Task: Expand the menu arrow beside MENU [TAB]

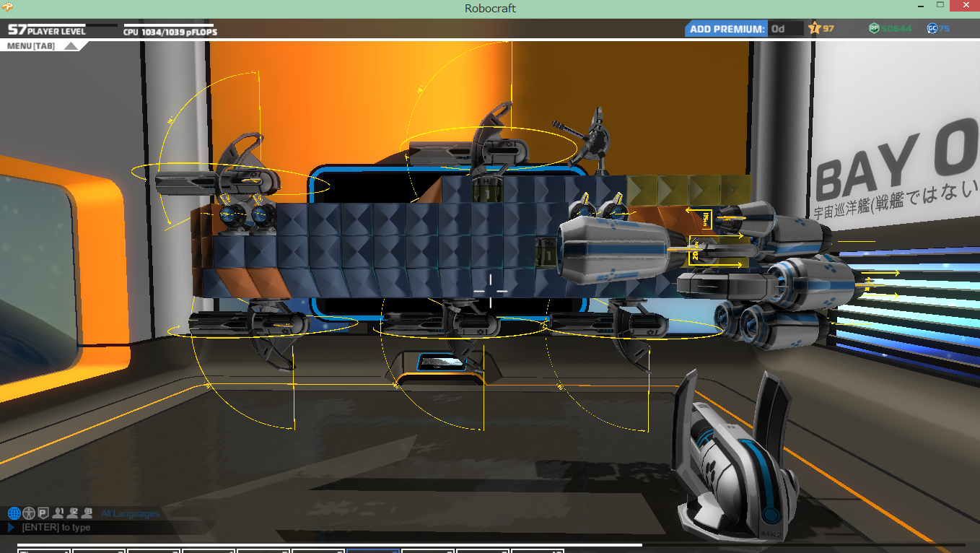Action: (70, 46)
